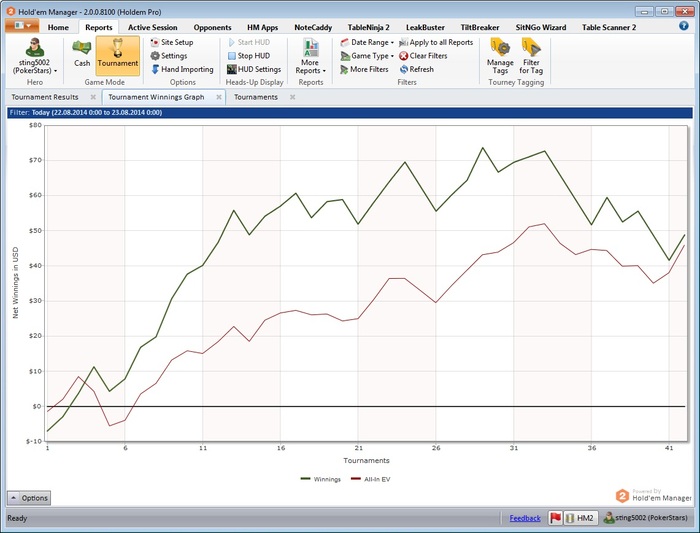The height and width of the screenshot is (533, 700).
Task: Click sting5002 (PokerStars) in status bar
Action: point(646,518)
